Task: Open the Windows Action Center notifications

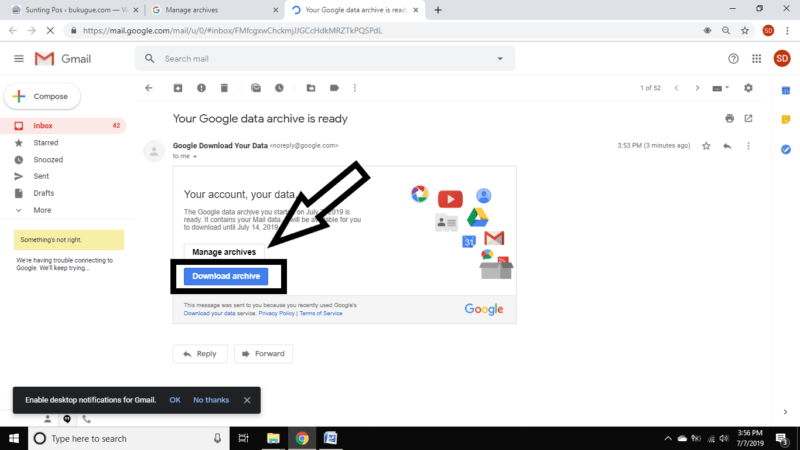Action: tap(782, 438)
